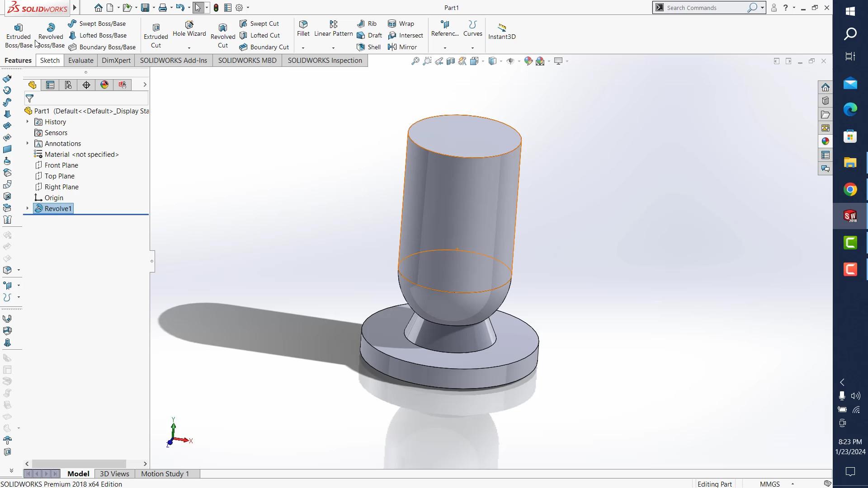Image resolution: width=868 pixels, height=488 pixels.
Task: Open the Evaluate tab
Action: (80, 61)
